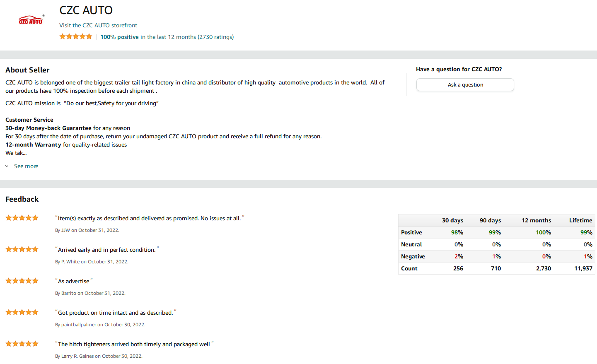
Task: Open the 100% positive ratings link
Action: [x=167, y=37]
